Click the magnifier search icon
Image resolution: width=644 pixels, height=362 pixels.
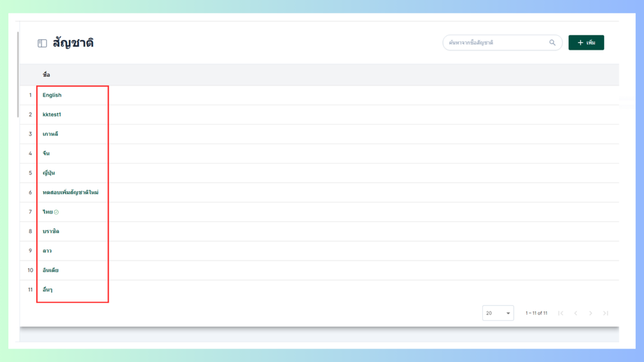pos(552,43)
